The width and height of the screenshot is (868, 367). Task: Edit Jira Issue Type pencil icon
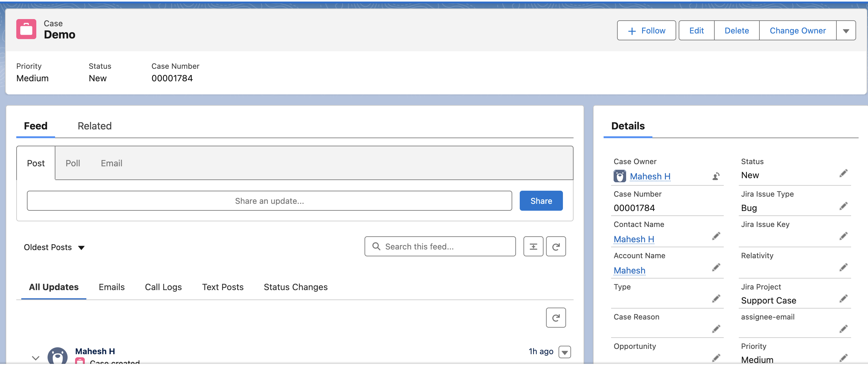[843, 206]
